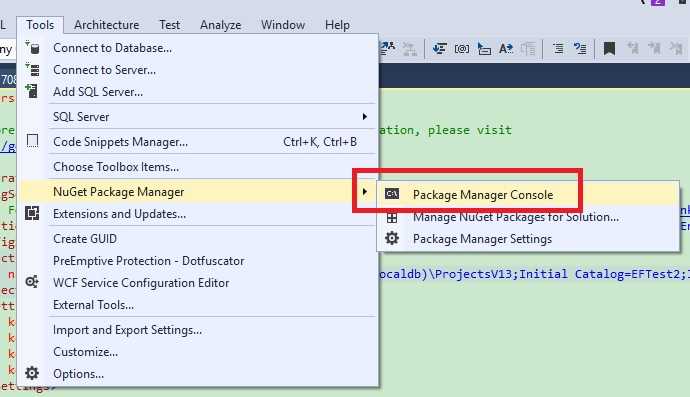
Task: Click the Add SQL Server icon
Action: click(32, 91)
